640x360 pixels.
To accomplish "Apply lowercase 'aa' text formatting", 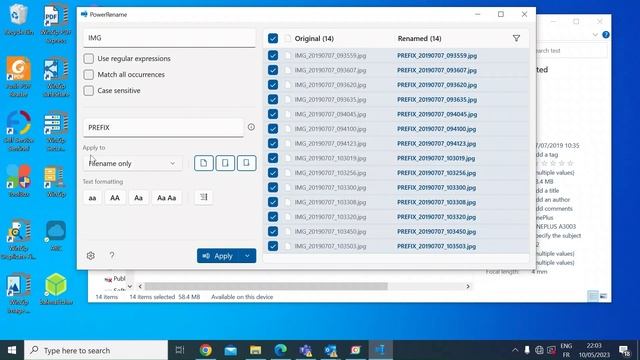I will click(92, 198).
